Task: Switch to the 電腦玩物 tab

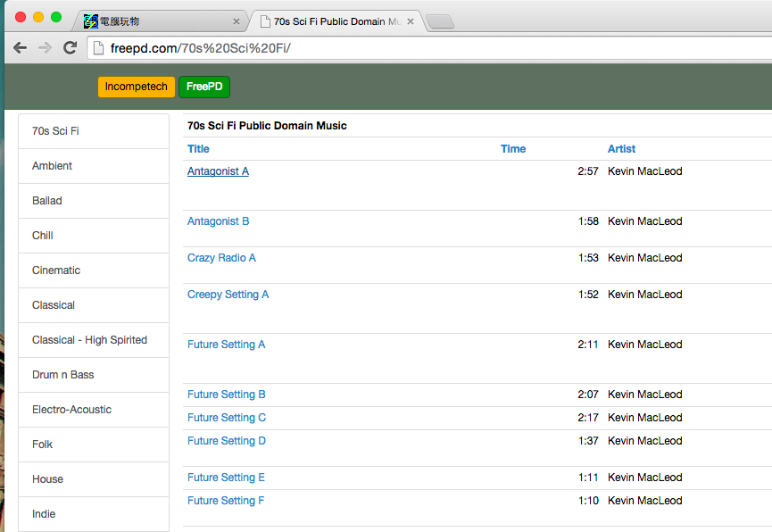Action: pyautogui.click(x=152, y=21)
